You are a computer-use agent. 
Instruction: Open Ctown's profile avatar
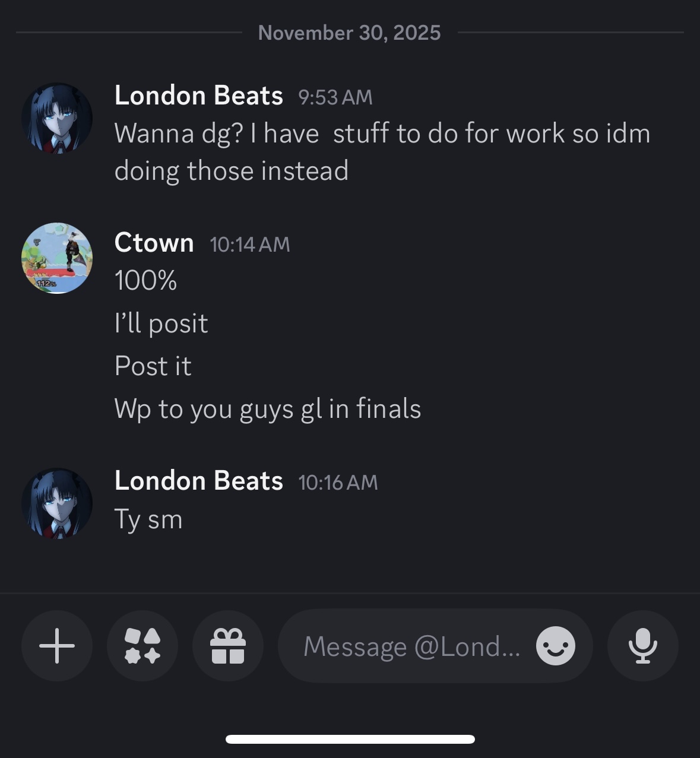[57, 258]
